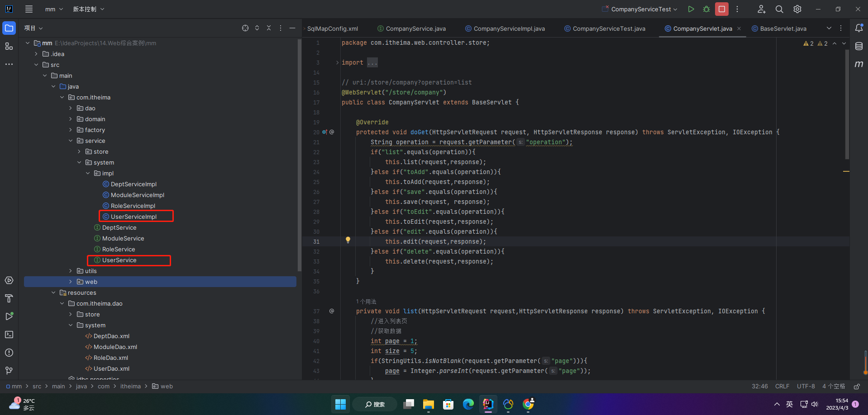Open the Code With Me user icon
868x415 pixels.
pos(762,9)
